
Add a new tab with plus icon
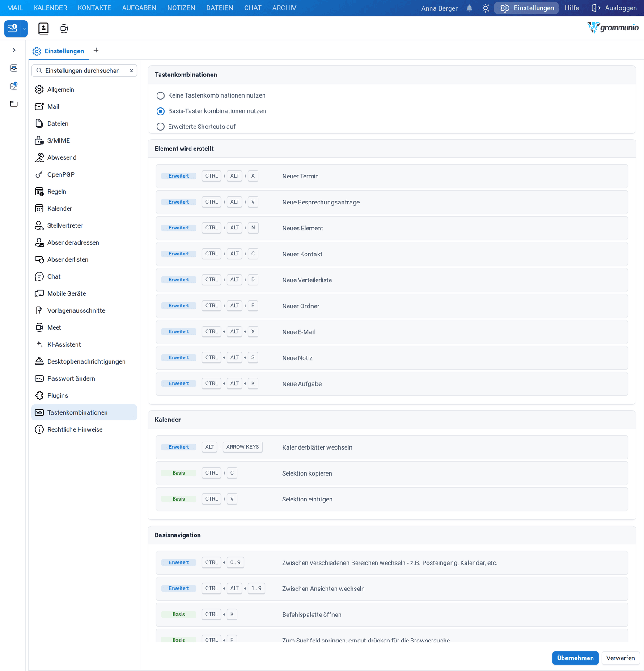point(96,50)
